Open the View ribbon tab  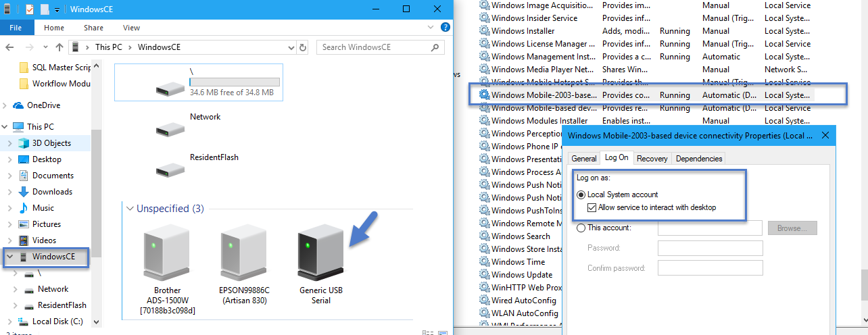(131, 28)
